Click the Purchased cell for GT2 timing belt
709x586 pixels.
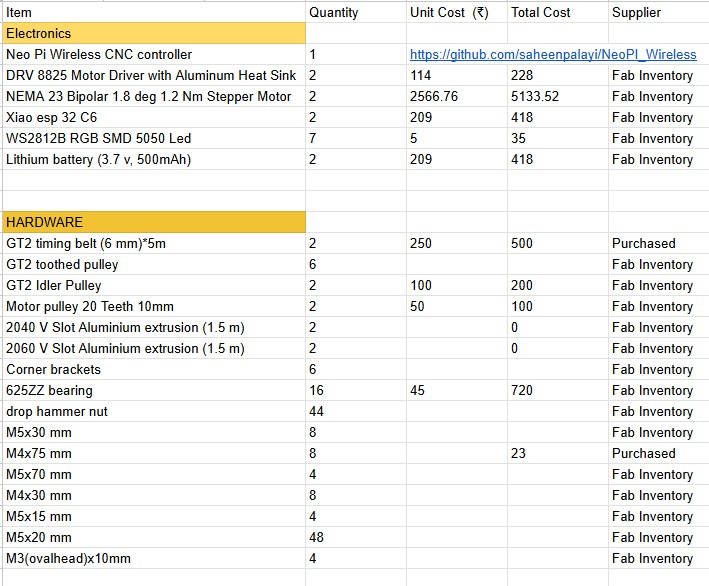click(659, 243)
